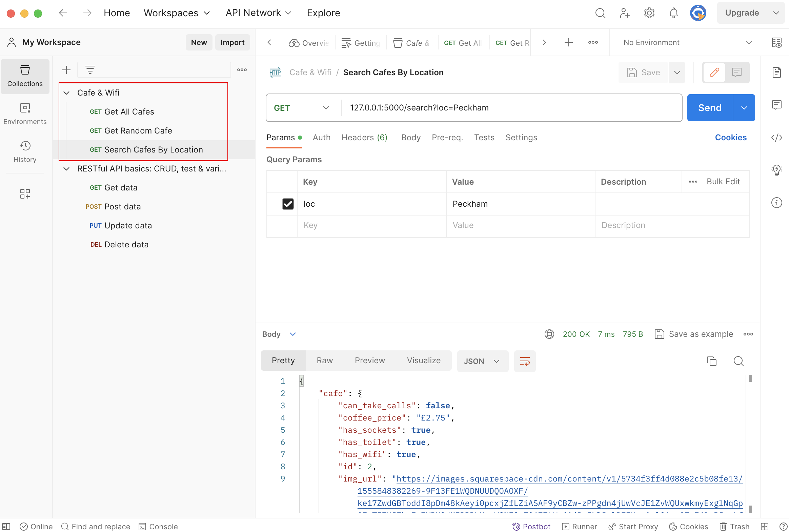Open the Upgrade dropdown arrow

(775, 13)
